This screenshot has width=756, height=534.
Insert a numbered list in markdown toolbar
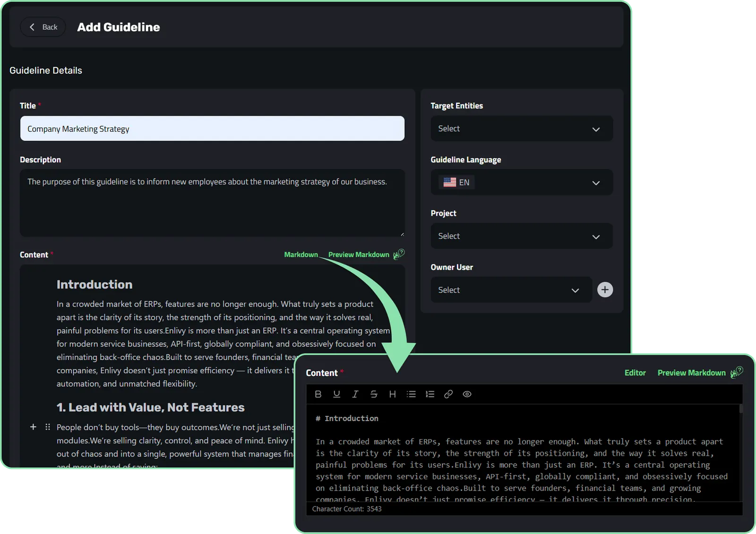point(430,394)
